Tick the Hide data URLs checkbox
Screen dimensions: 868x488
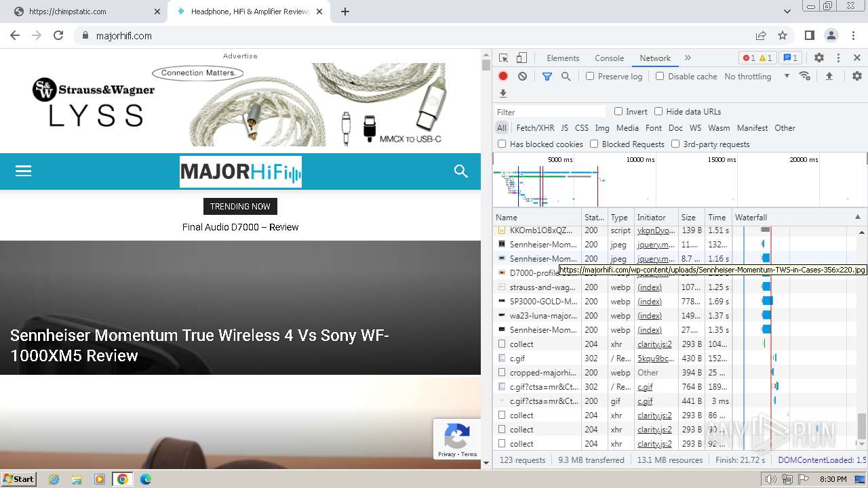(x=658, y=111)
